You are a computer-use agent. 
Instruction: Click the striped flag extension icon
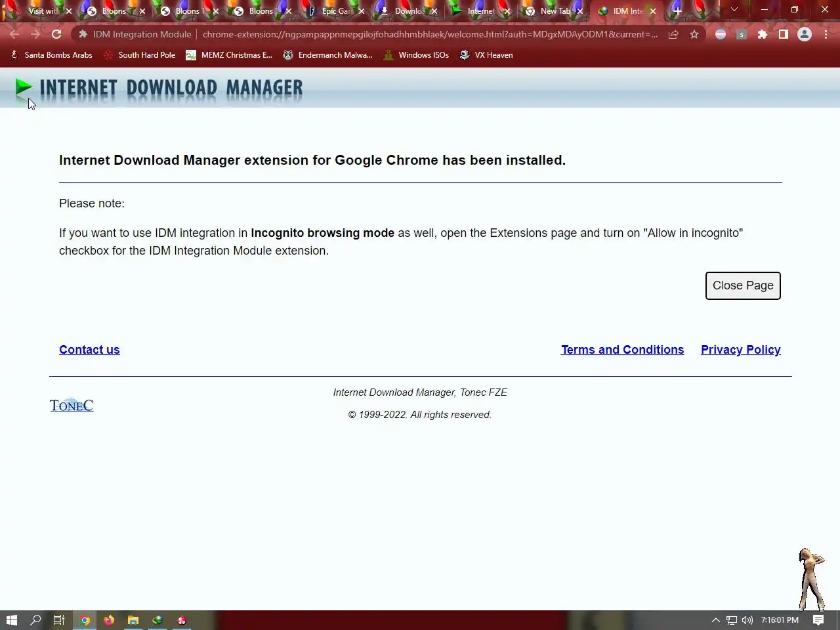[x=721, y=34]
